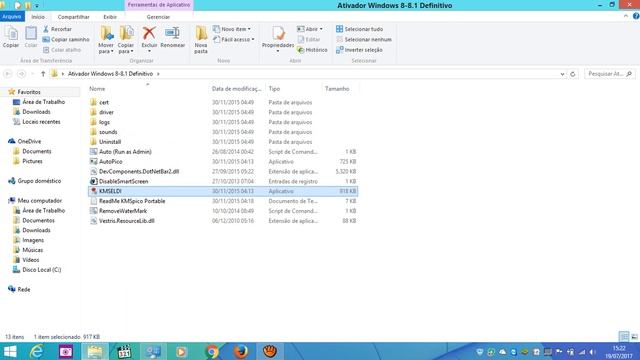Open help question mark icon

click(x=636, y=16)
